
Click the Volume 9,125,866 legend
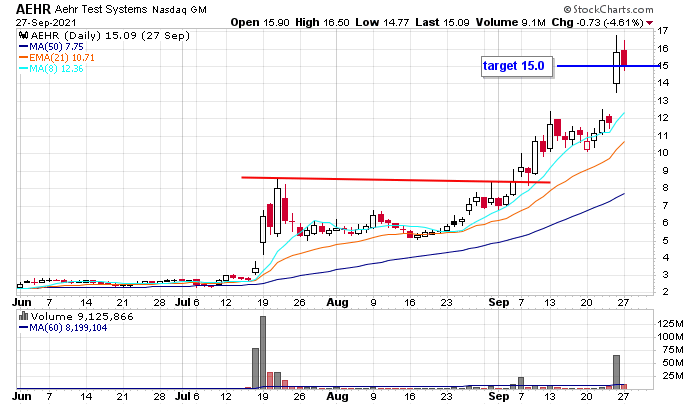click(82, 317)
